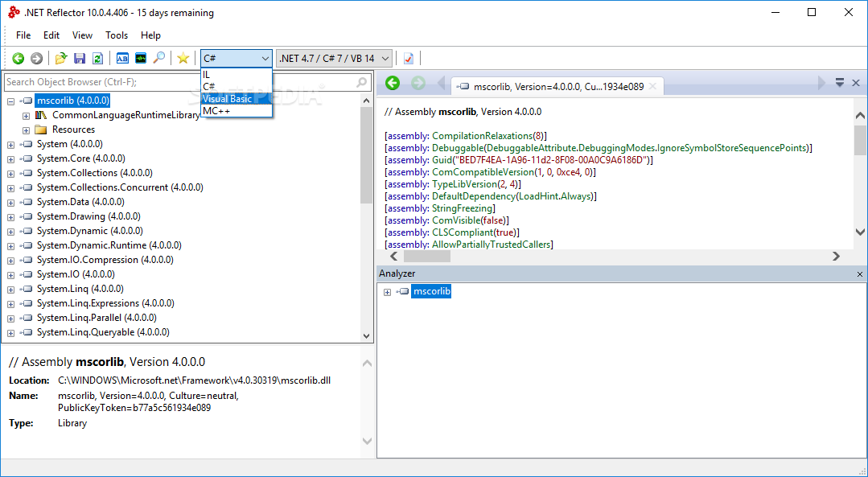The width and height of the screenshot is (868, 477).
Task: Expand mscorlib in the Analyzer panel
Action: [x=387, y=292]
